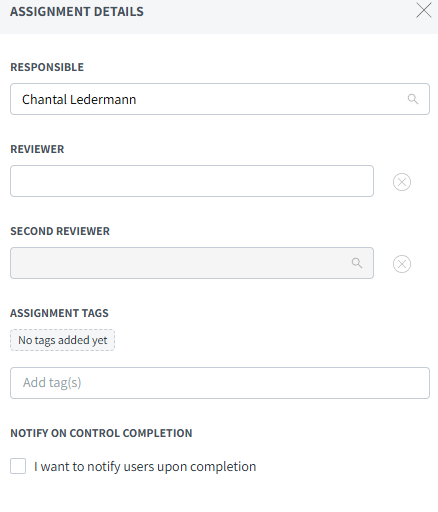The height and width of the screenshot is (512, 438).
Task: Click the 'I want to notify users upon completion' label
Action: coord(145,466)
